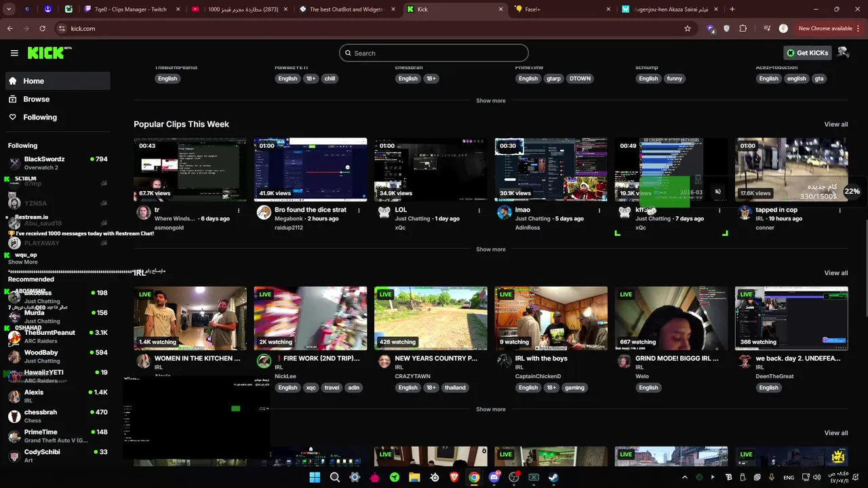Open File Explorer from taskbar
868x488 pixels.
point(414,477)
